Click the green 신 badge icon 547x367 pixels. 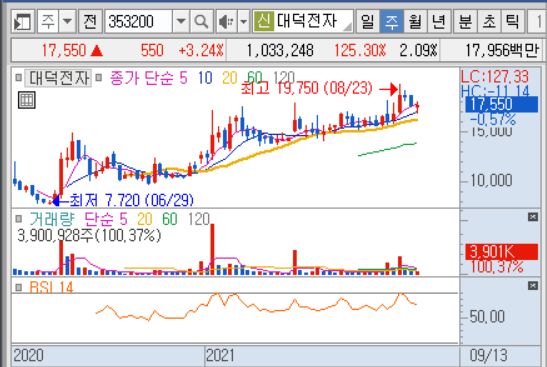point(264,21)
